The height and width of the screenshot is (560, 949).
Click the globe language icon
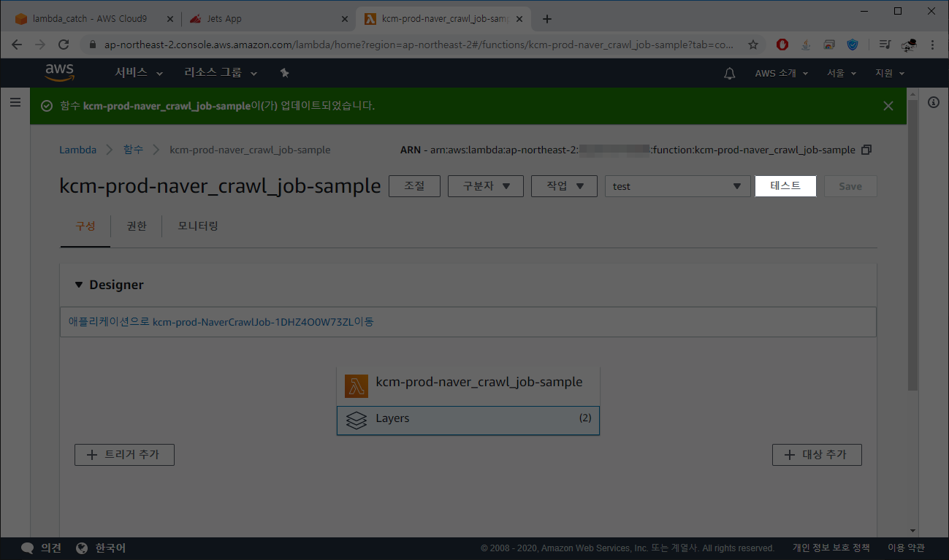pyautogui.click(x=82, y=548)
